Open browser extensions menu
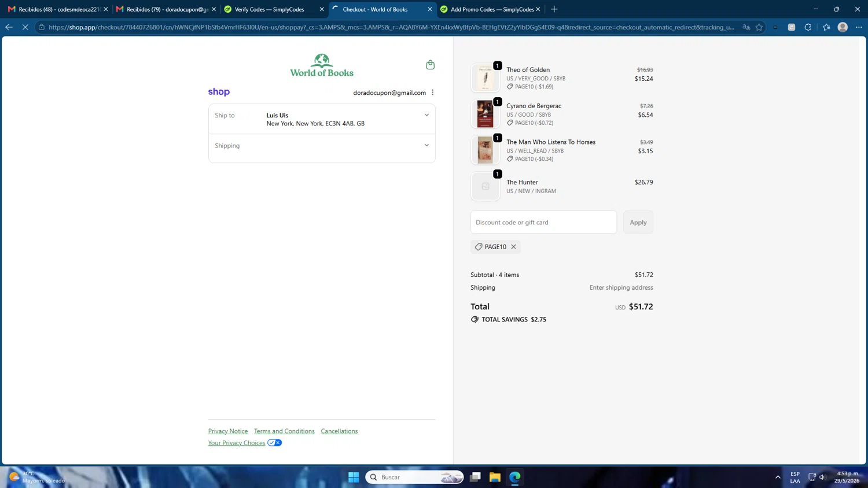Image resolution: width=868 pixels, height=488 pixels. coord(808,27)
